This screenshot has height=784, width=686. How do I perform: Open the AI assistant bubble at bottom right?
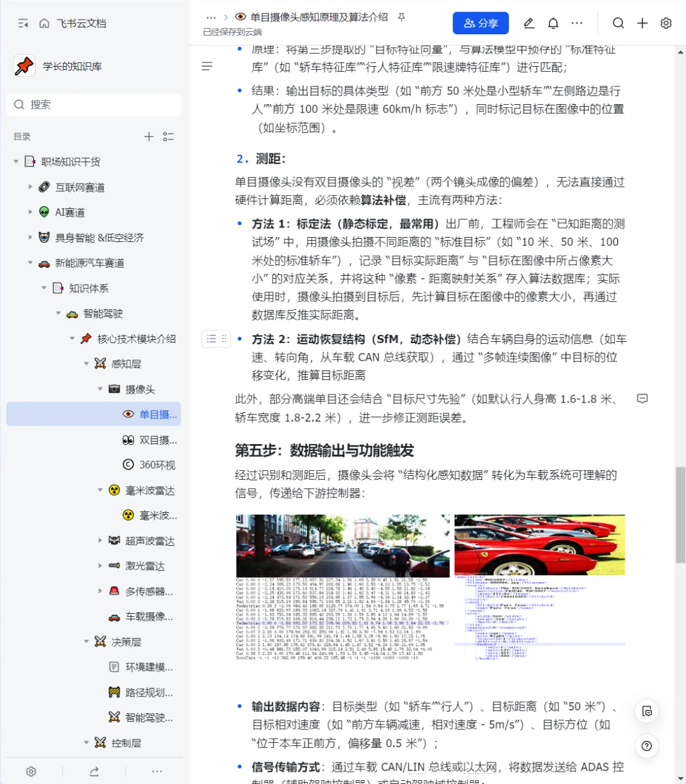647,712
